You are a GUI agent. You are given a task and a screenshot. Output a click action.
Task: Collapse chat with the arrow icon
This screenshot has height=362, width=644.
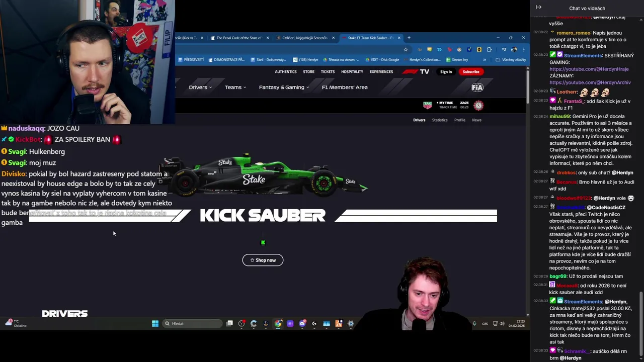coord(538,7)
